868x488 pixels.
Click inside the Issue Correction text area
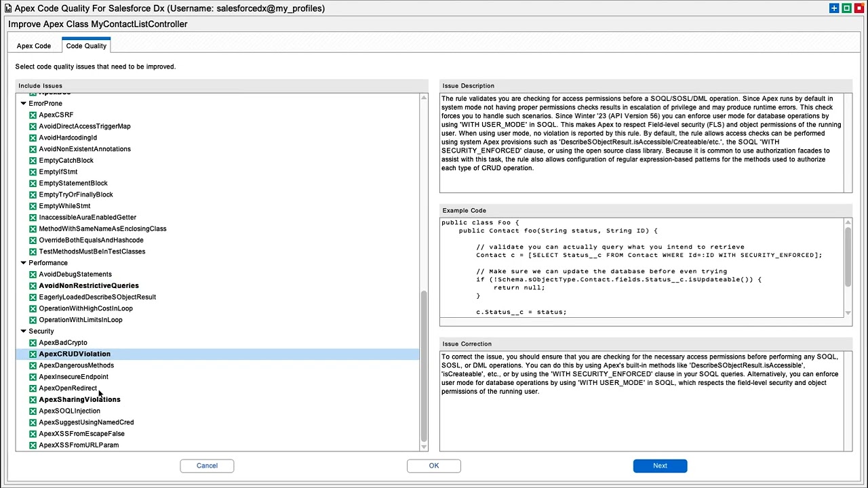[642, 401]
